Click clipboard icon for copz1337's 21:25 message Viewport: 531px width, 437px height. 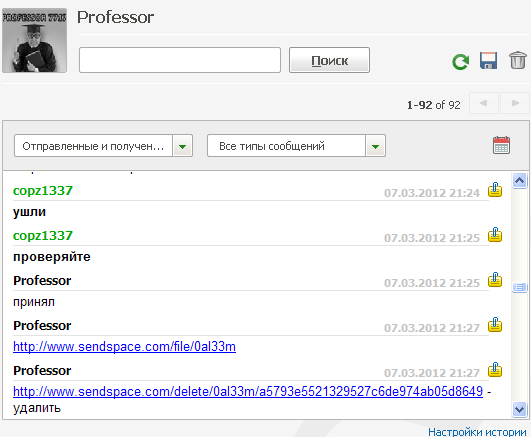pos(495,235)
